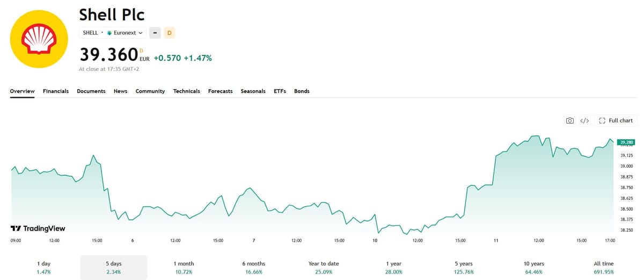
Task: Expand the SHELL Euronext exchange dropdown
Action: [x=113, y=33]
